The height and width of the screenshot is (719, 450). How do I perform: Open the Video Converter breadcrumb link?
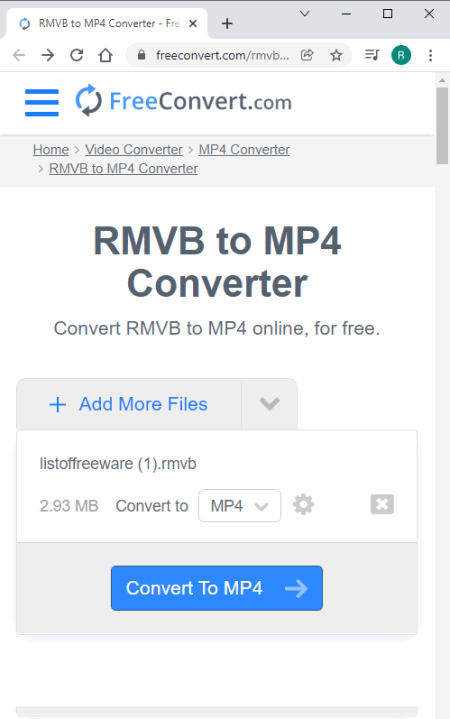coord(133,149)
